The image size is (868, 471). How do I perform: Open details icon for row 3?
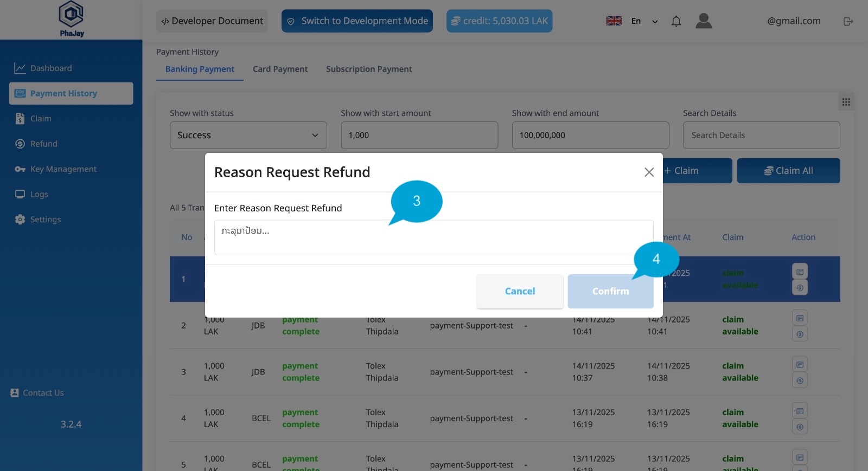coord(800,364)
